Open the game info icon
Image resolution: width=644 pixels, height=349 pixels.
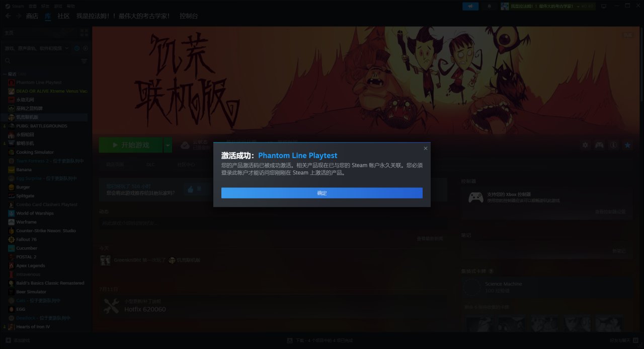(613, 145)
